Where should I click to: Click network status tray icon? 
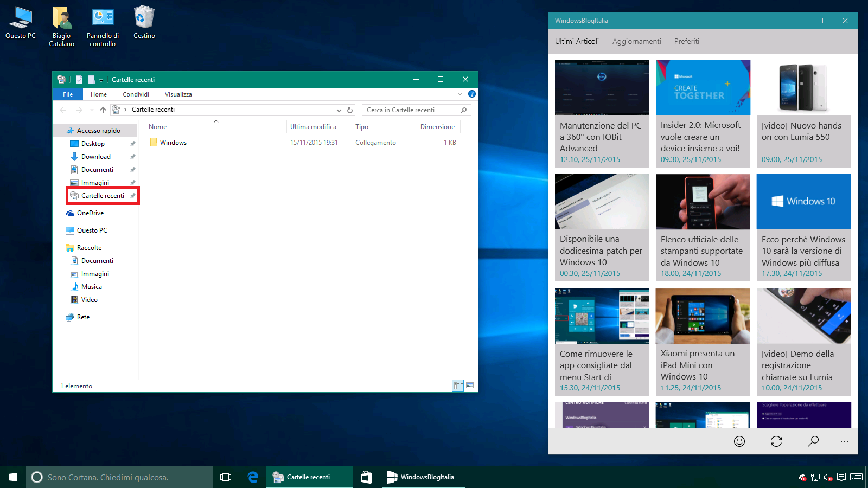pyautogui.click(x=815, y=477)
